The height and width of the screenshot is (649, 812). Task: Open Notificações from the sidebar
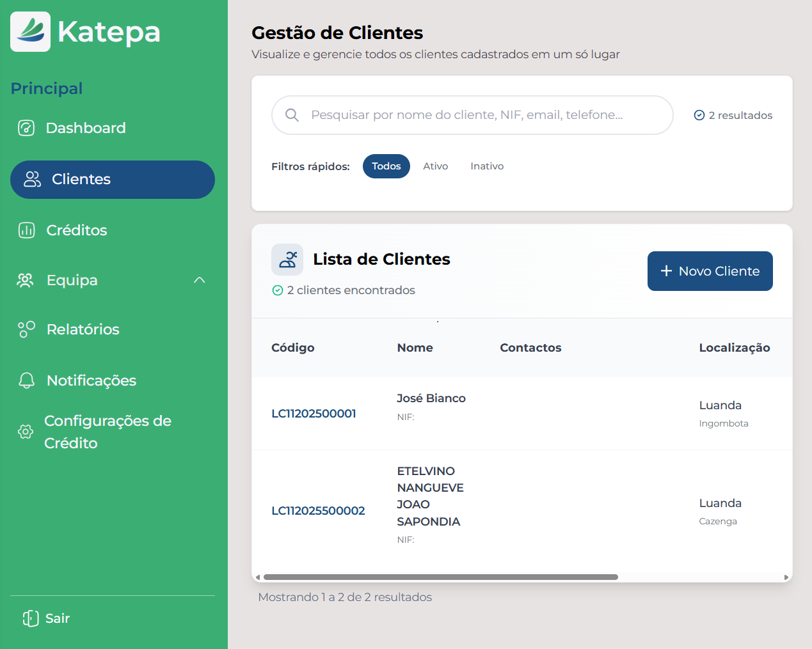(x=91, y=380)
